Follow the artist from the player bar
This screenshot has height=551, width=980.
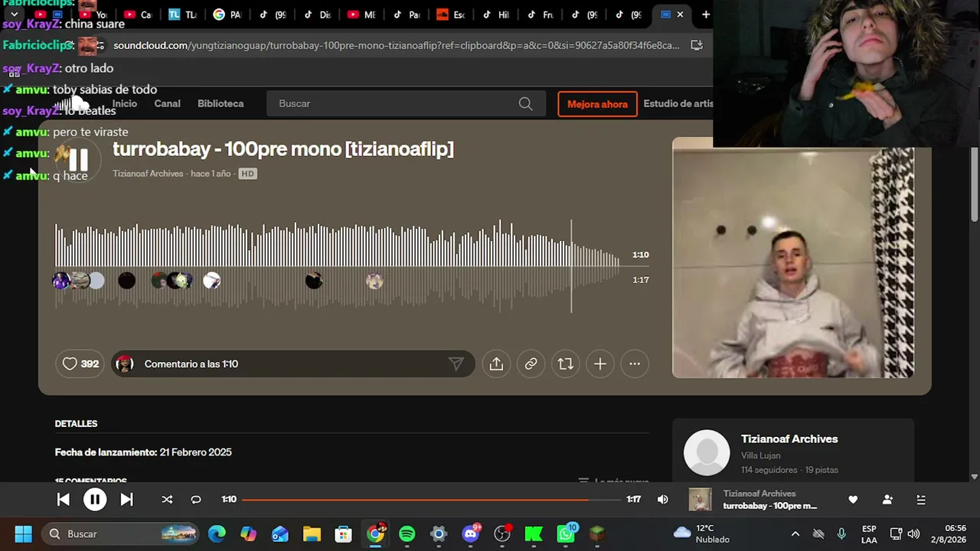coord(887,500)
